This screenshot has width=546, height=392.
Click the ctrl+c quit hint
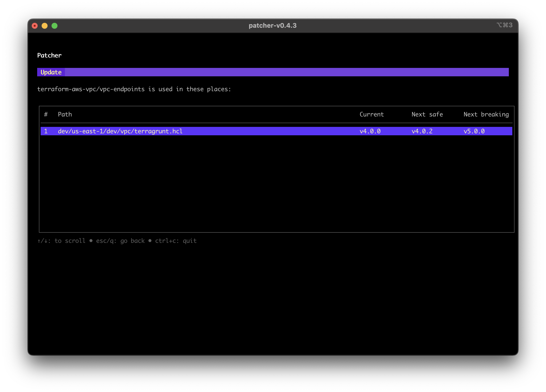pos(175,241)
